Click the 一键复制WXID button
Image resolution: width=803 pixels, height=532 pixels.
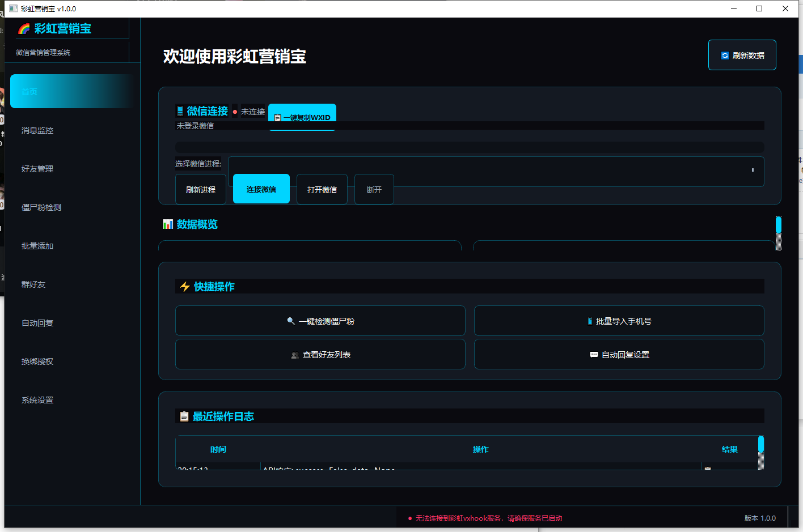point(302,117)
